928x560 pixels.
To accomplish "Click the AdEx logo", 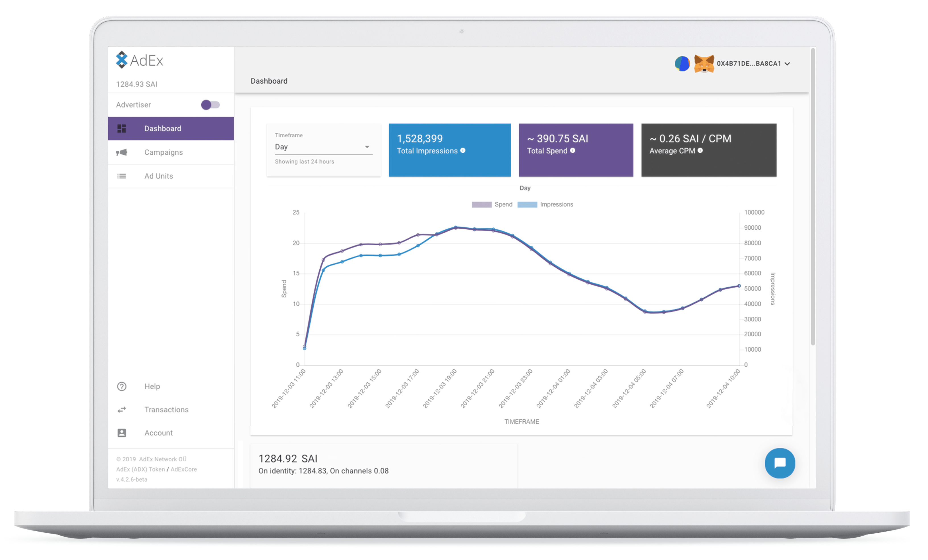I will 139,60.
